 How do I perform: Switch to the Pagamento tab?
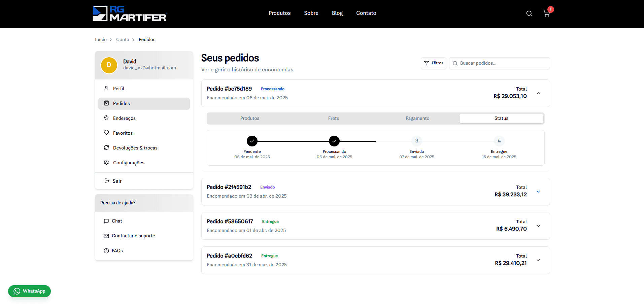coord(417,119)
